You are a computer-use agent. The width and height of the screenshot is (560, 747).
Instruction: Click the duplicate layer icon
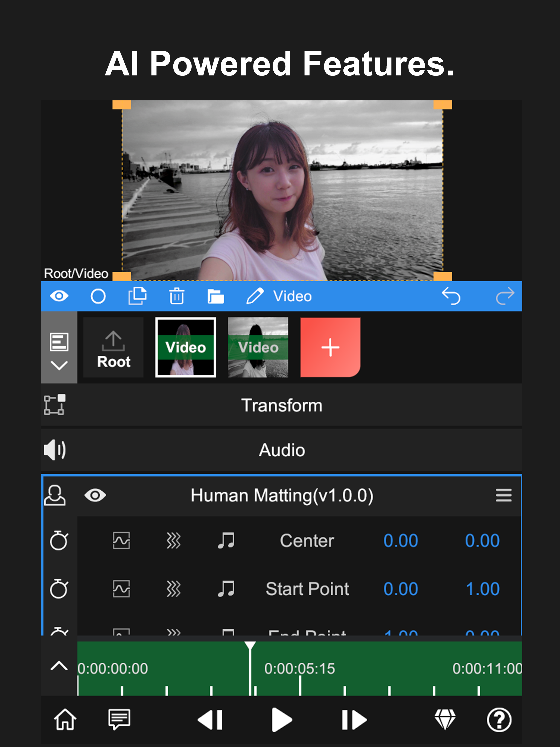coord(138,296)
